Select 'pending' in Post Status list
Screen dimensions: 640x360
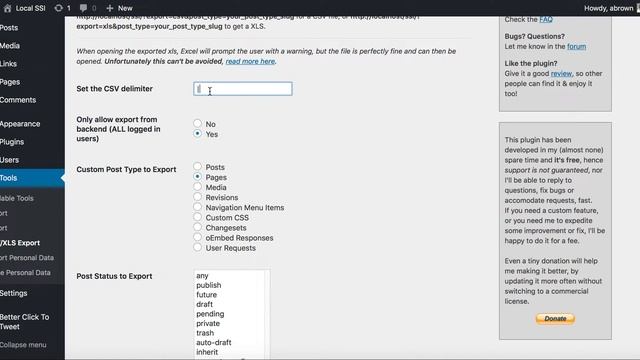coord(210,314)
